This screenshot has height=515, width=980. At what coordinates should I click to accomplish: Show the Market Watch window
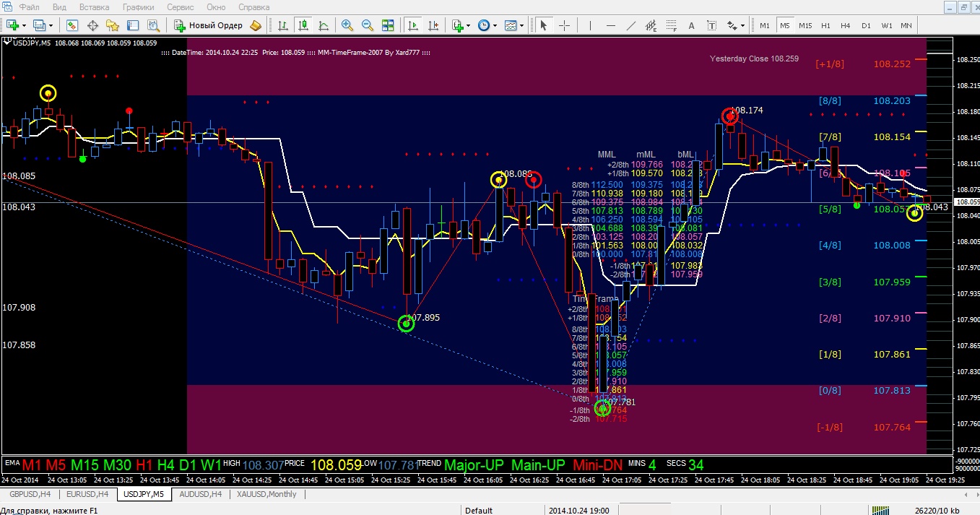(72, 25)
